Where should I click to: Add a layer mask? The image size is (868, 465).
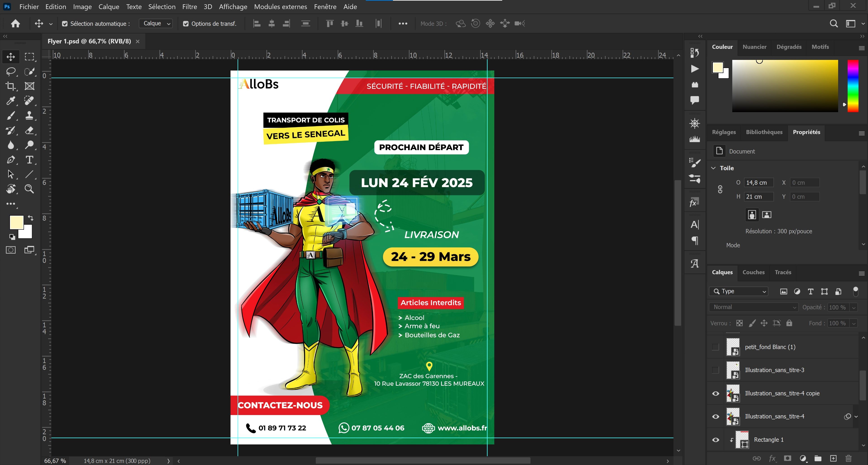787,458
